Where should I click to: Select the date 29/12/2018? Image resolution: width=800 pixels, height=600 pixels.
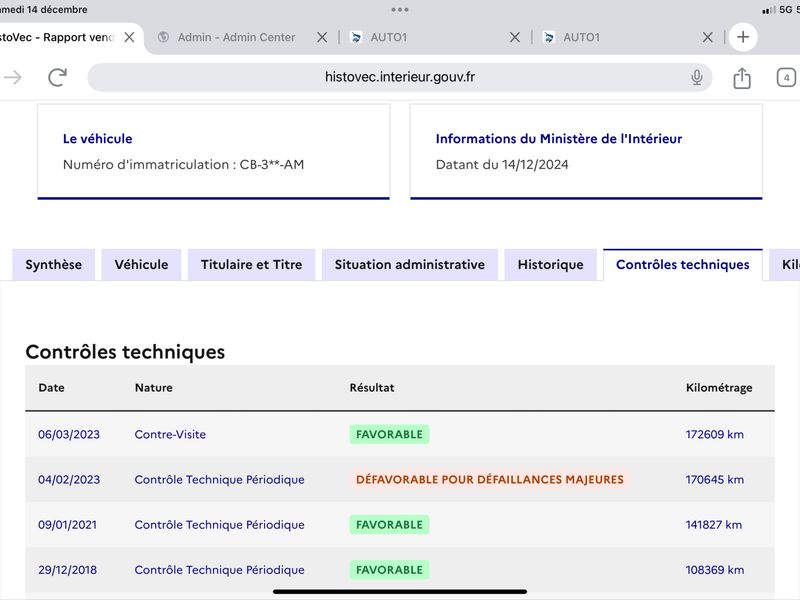point(67,570)
